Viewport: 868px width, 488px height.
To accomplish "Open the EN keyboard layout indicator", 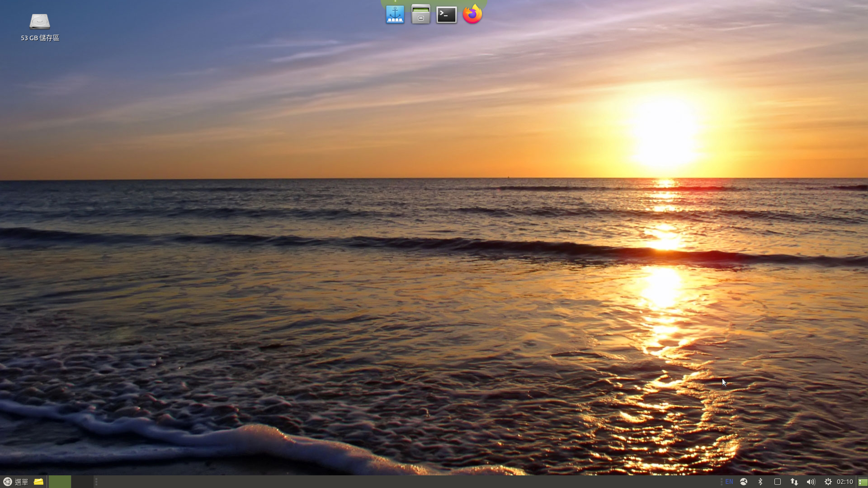I will pos(729,482).
